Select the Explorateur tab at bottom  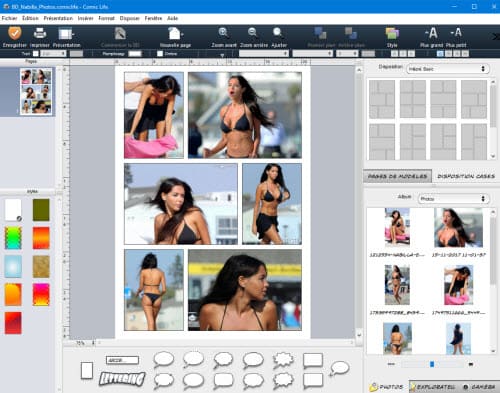[433, 387]
